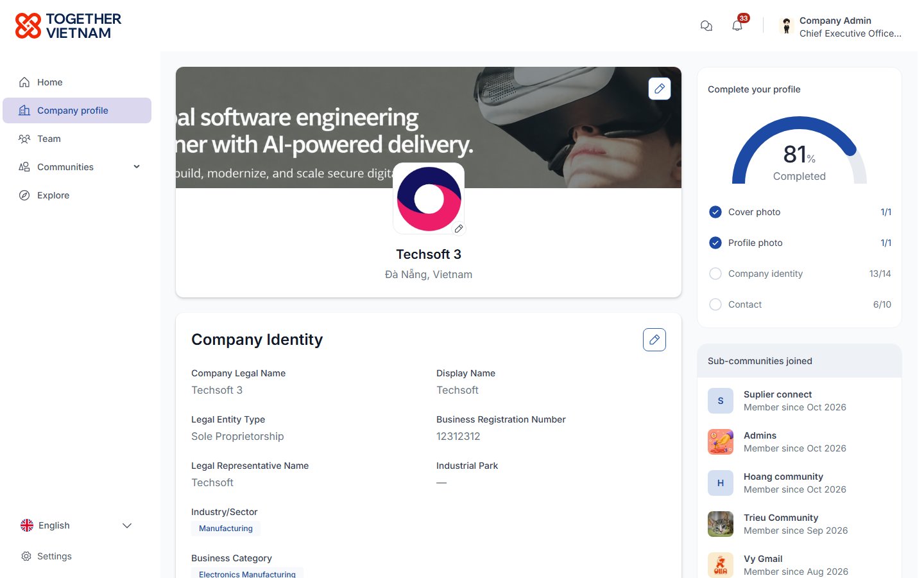The width and height of the screenshot is (924, 578).
Task: Open Team menu item
Action: tap(77, 139)
